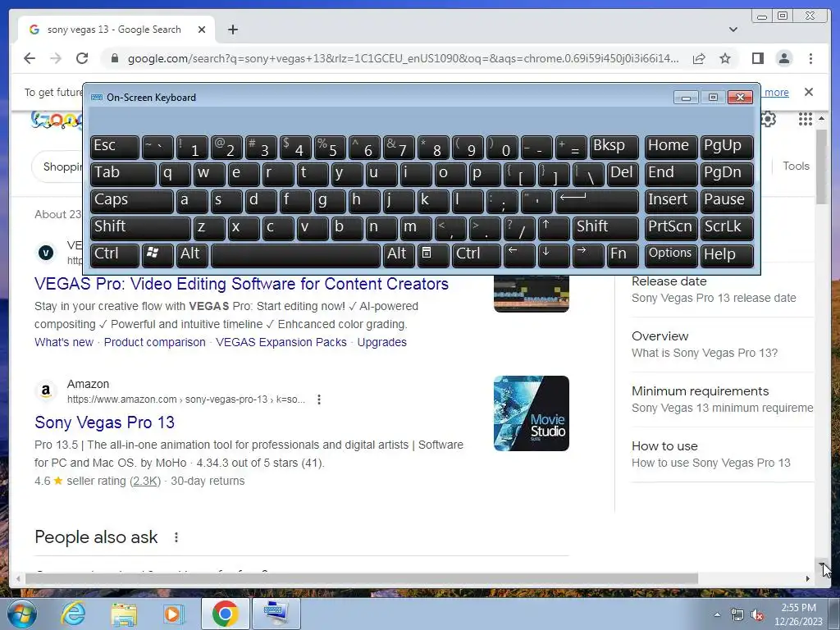Click the left arrow key on keyboard
The width and height of the screenshot is (840, 630).
pyautogui.click(x=519, y=254)
